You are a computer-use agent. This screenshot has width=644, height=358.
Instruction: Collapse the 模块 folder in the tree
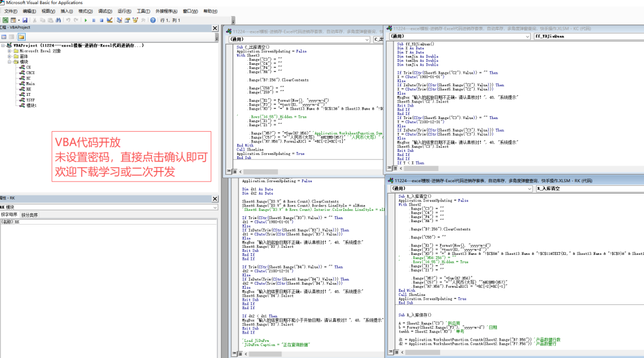(10, 61)
